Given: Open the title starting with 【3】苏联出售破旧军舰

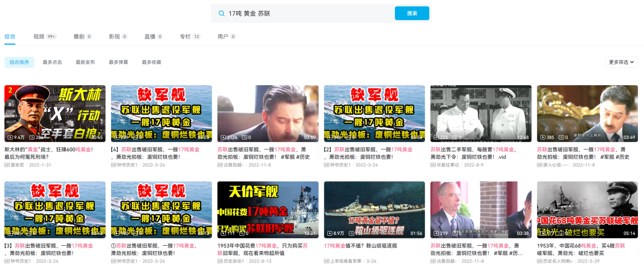Looking at the screenshot, I should pyautogui.click(x=49, y=249).
